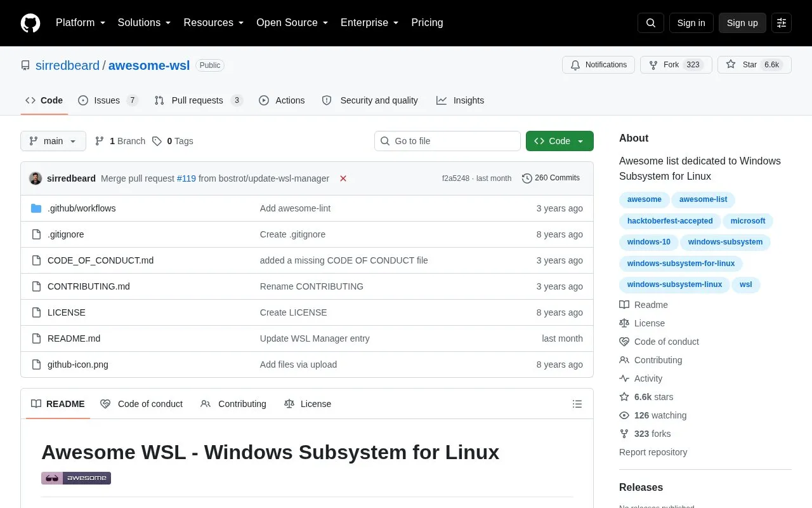
Task: Click the failed status X icon
Action: point(343,178)
